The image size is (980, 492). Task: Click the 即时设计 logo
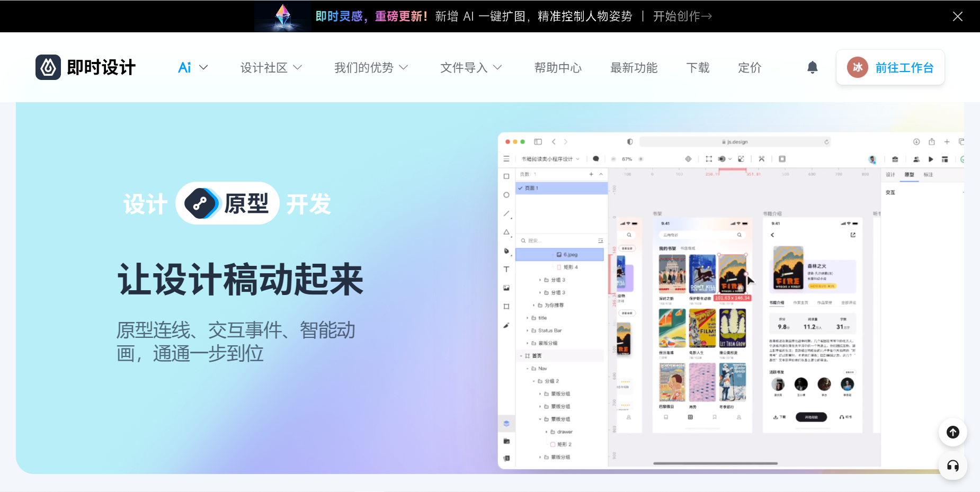(85, 67)
